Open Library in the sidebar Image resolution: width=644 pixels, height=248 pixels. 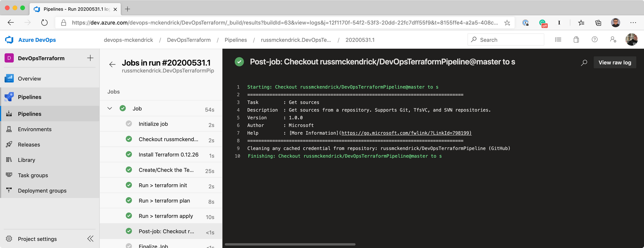coord(50,160)
